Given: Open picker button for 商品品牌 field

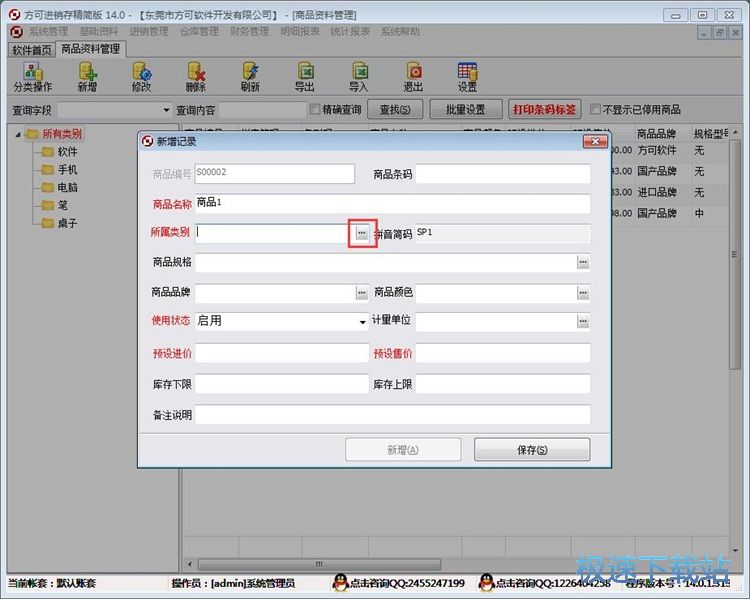Looking at the screenshot, I should click(362, 293).
